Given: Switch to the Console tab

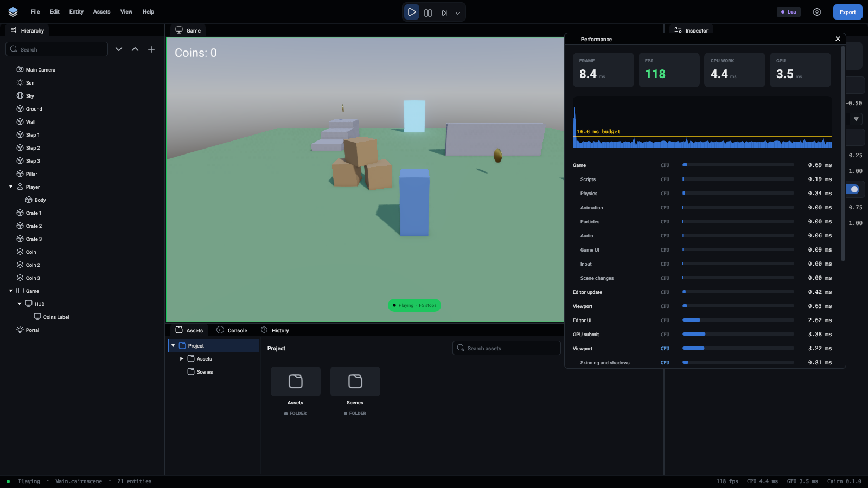Looking at the screenshot, I should [232, 330].
